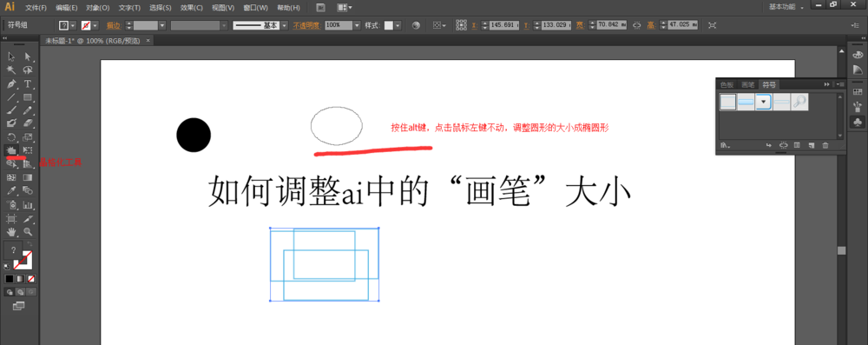Viewport: 868px width, 345px height.
Task: Select the Selection tool (black arrow)
Action: click(11, 56)
